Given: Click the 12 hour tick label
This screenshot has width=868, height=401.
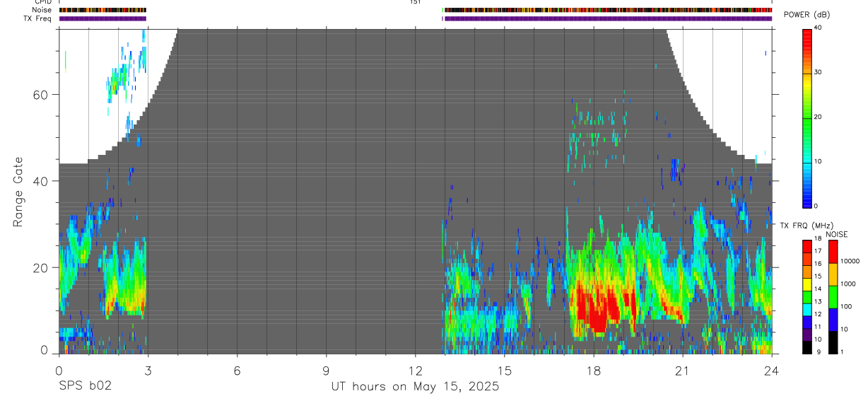Looking at the screenshot, I should (415, 371).
